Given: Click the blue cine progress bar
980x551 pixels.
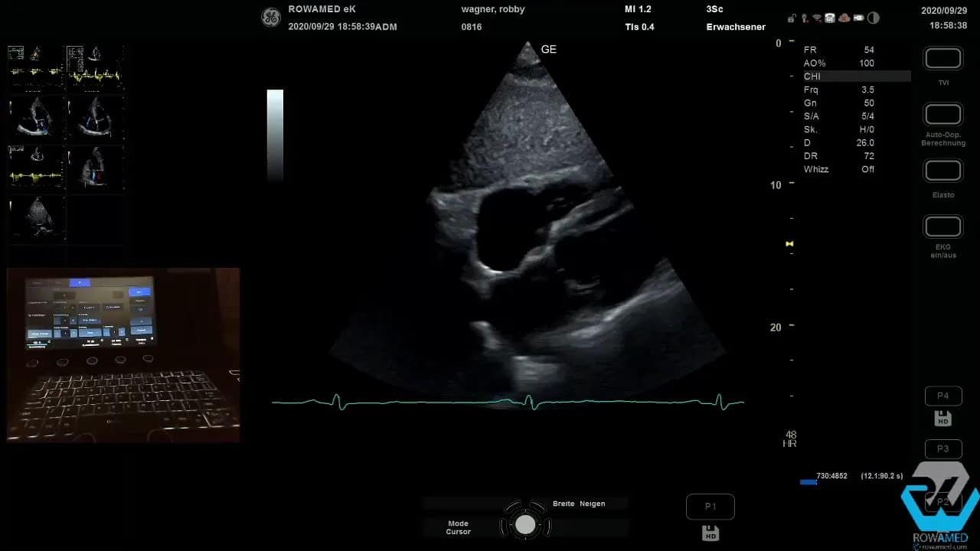Looking at the screenshot, I should point(808,482).
